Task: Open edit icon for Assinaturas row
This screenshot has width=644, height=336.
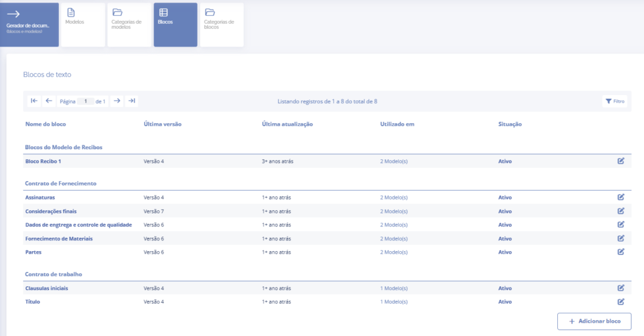Action: pyautogui.click(x=621, y=197)
